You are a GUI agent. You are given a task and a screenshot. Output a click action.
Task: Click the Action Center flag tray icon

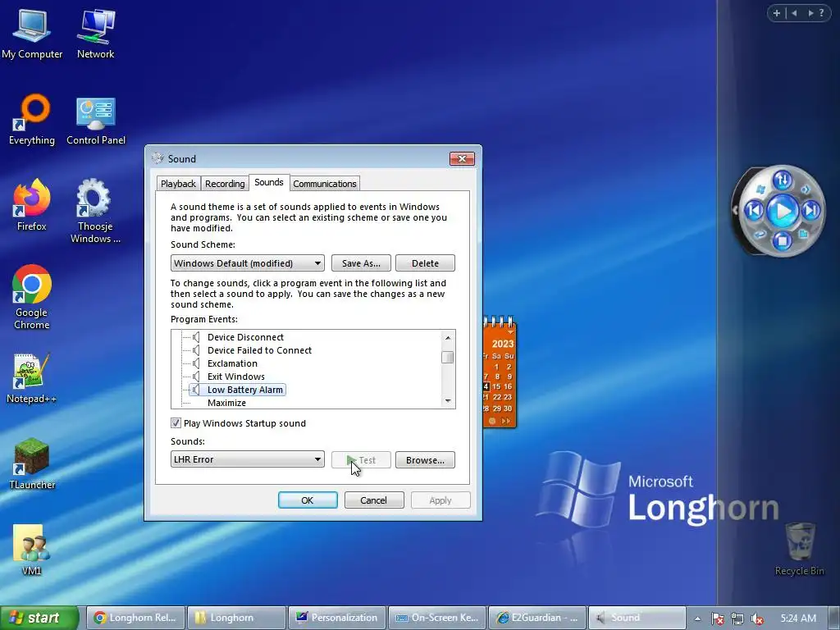click(717, 619)
